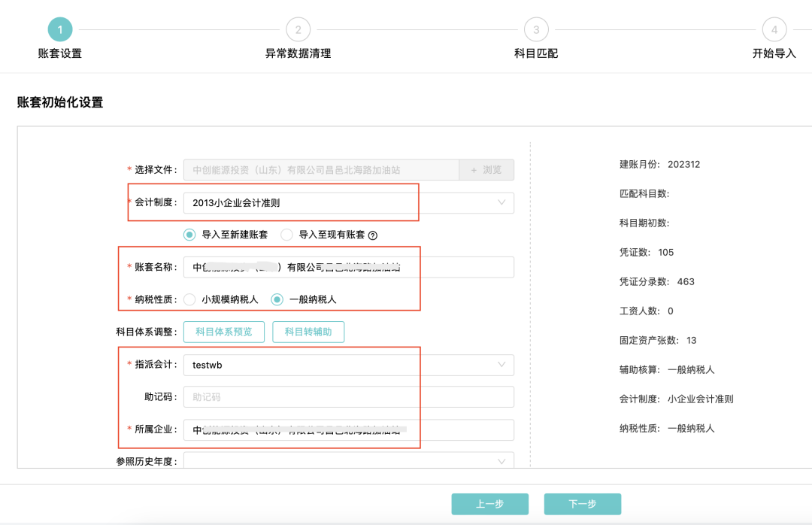Click the step 3 科目匹配 circle
Viewport: 812px width, 525px height.
[x=536, y=30]
